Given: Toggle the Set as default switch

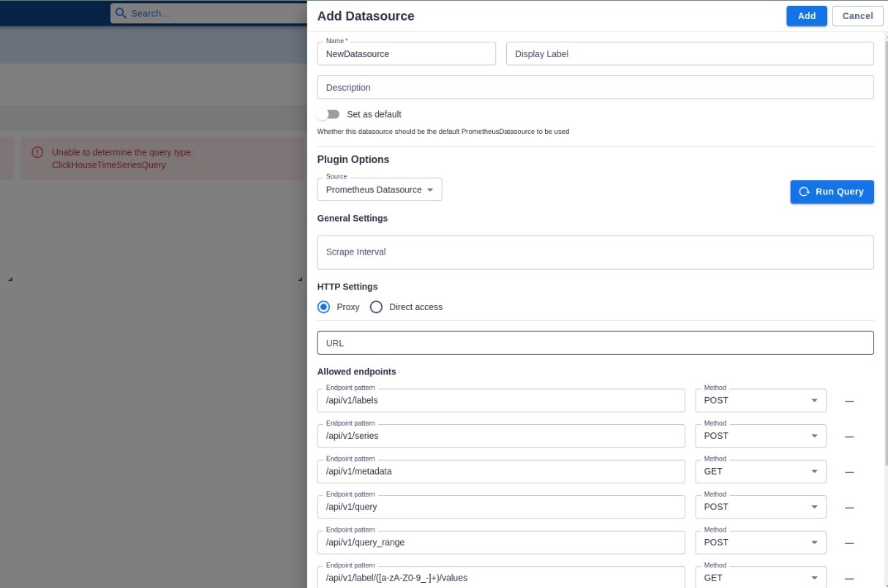Looking at the screenshot, I should (x=328, y=114).
